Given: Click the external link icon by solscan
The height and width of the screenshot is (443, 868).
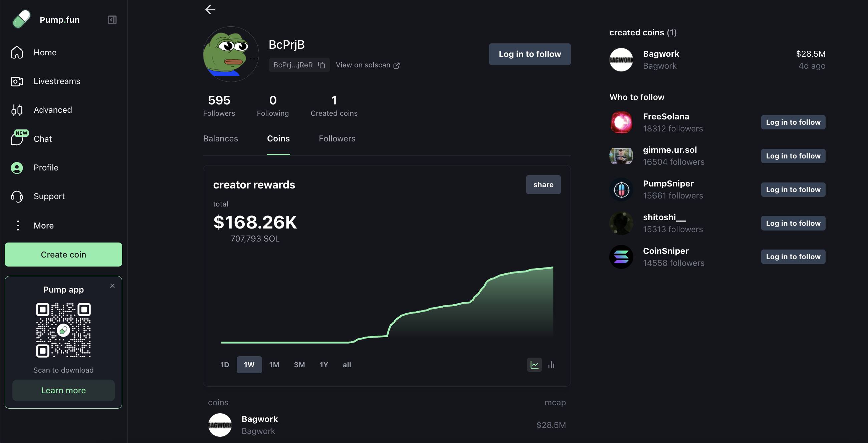Looking at the screenshot, I should (x=397, y=65).
